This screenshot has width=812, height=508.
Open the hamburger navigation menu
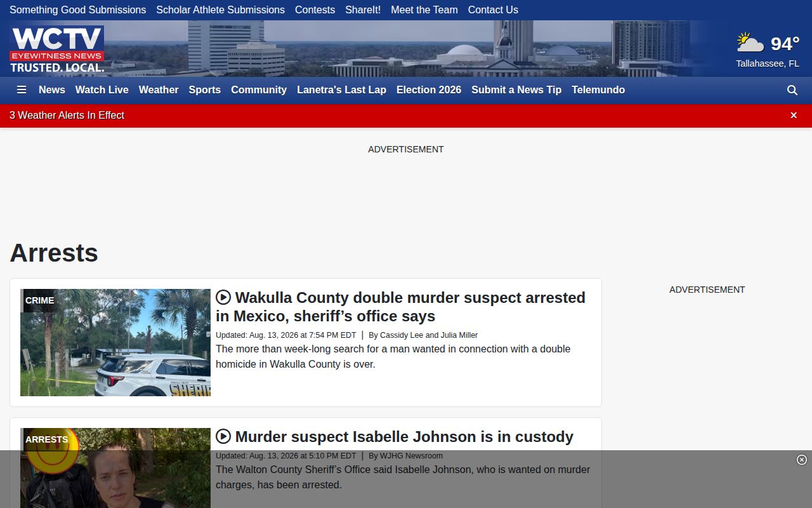tap(22, 90)
